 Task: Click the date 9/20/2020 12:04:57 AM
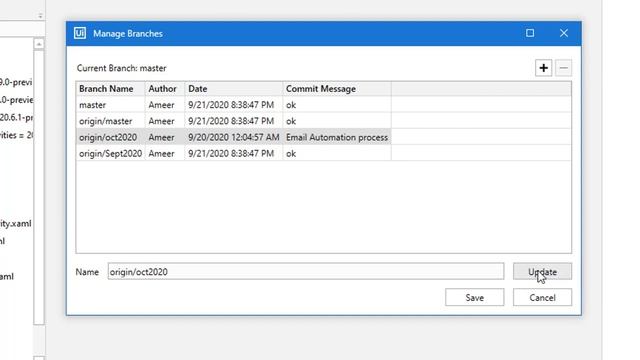click(x=233, y=137)
